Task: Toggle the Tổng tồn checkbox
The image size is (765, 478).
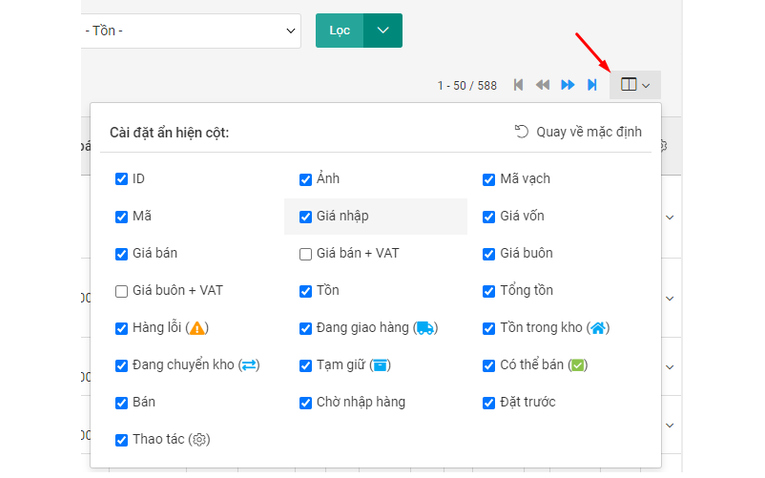Action: click(x=489, y=291)
